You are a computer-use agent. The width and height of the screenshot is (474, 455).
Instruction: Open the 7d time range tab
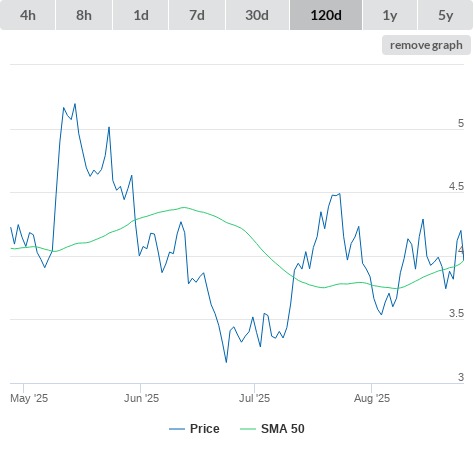[197, 15]
